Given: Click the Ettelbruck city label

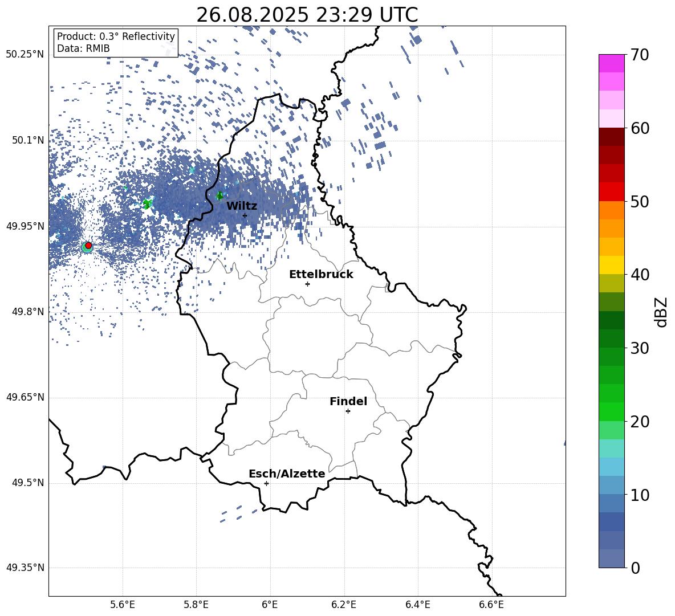Looking at the screenshot, I should [321, 275].
